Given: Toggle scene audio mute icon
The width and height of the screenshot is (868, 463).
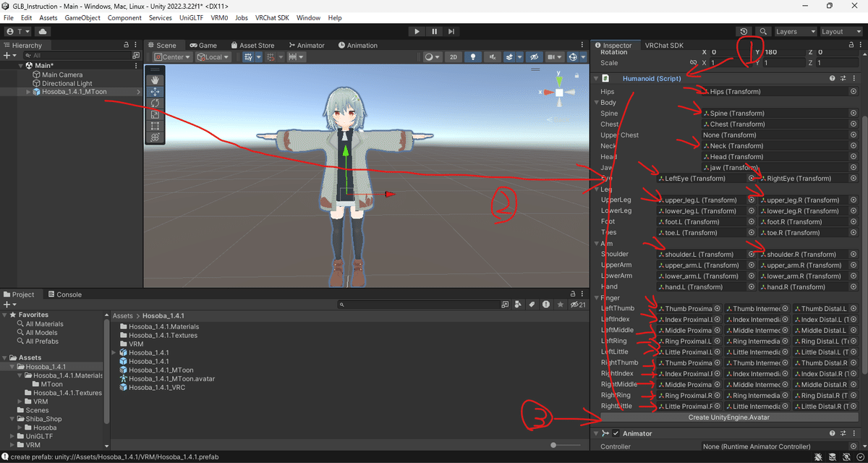Looking at the screenshot, I should [x=491, y=57].
